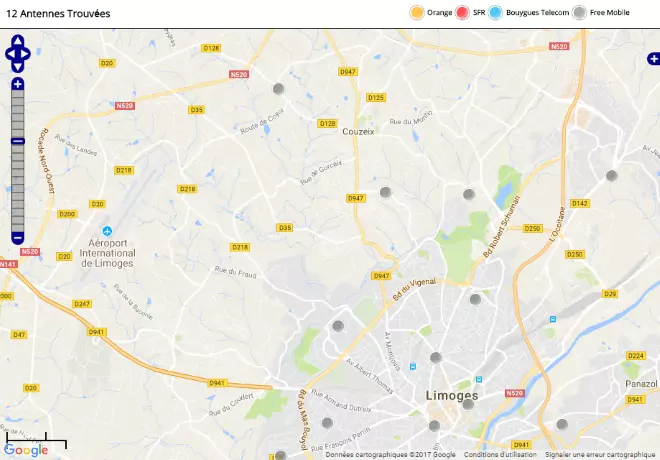Select the antenna marker on Limoges city label
Image resolution: width=660 pixels, height=460 pixels.
tap(468, 404)
